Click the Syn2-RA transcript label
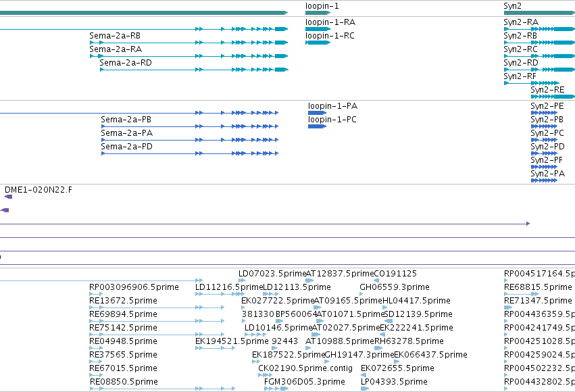This screenshot has height=392, width=575. coord(521,22)
